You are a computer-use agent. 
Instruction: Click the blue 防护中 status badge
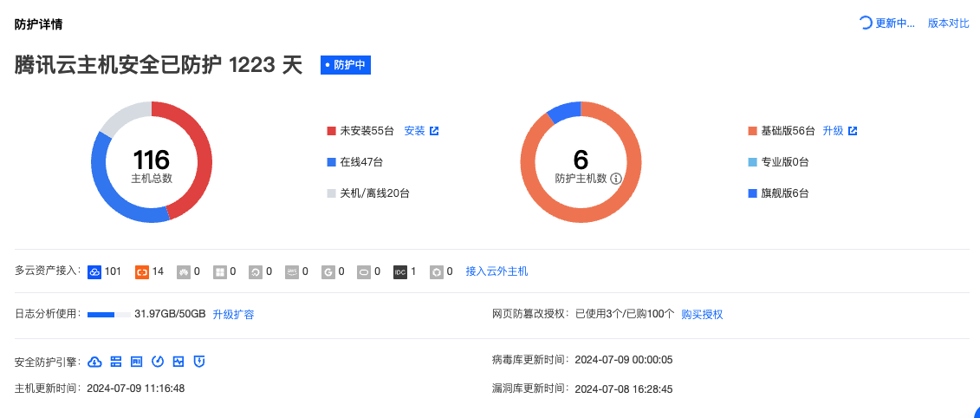[346, 65]
